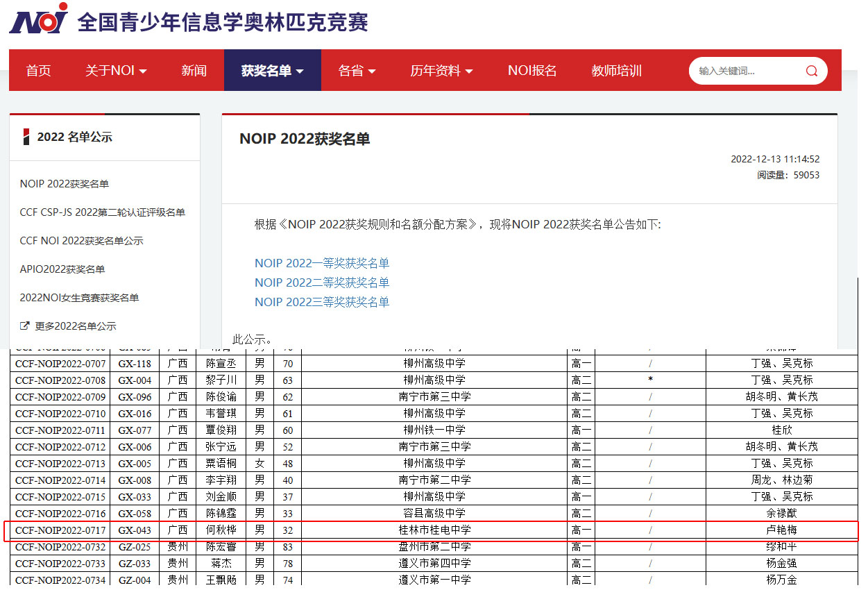Expand the 各省 dropdown menu
The height and width of the screenshot is (590, 868).
pyautogui.click(x=357, y=71)
